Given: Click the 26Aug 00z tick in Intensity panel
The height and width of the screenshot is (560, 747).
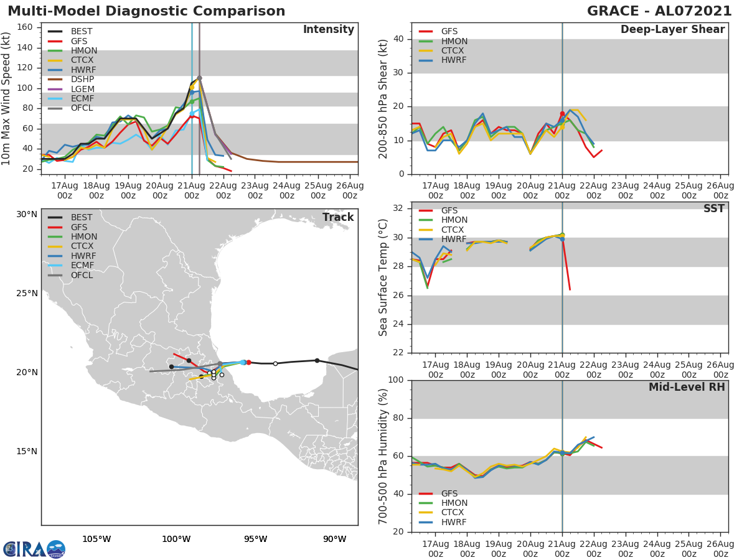Looking at the screenshot, I should point(350,190).
